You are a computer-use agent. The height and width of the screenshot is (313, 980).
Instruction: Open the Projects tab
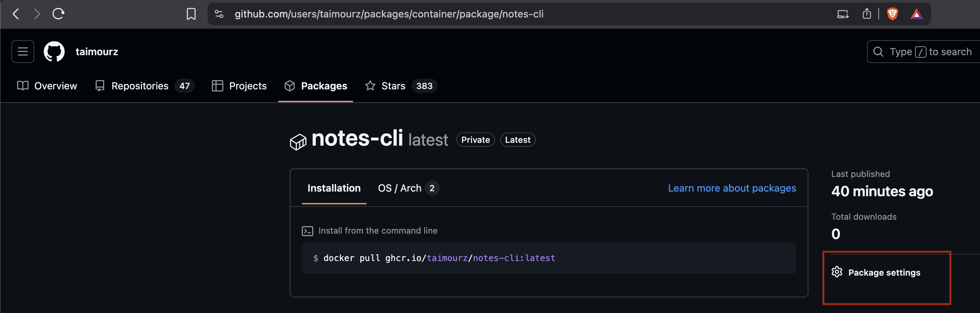coord(239,86)
